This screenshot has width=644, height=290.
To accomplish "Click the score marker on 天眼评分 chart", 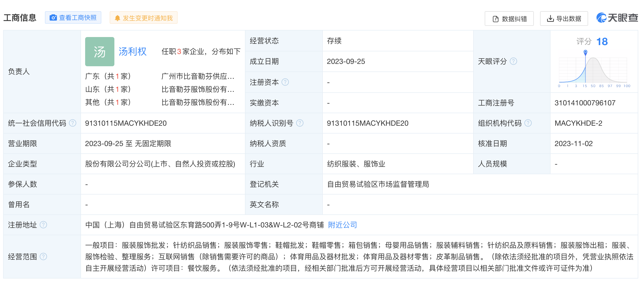I will point(586,52).
